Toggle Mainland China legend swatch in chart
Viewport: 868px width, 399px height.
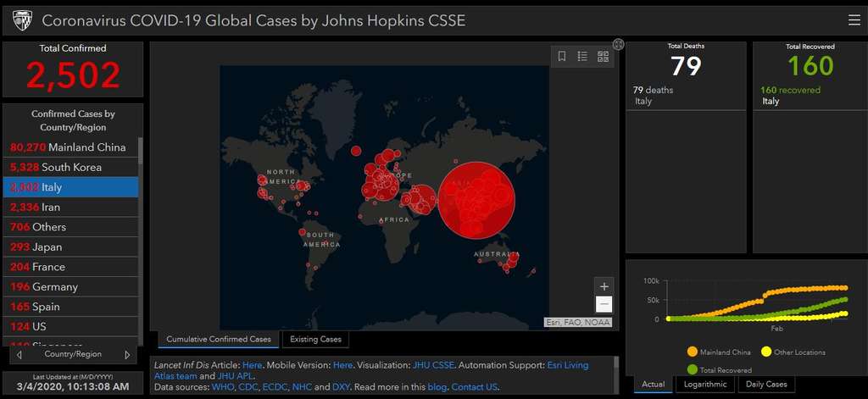tap(692, 352)
